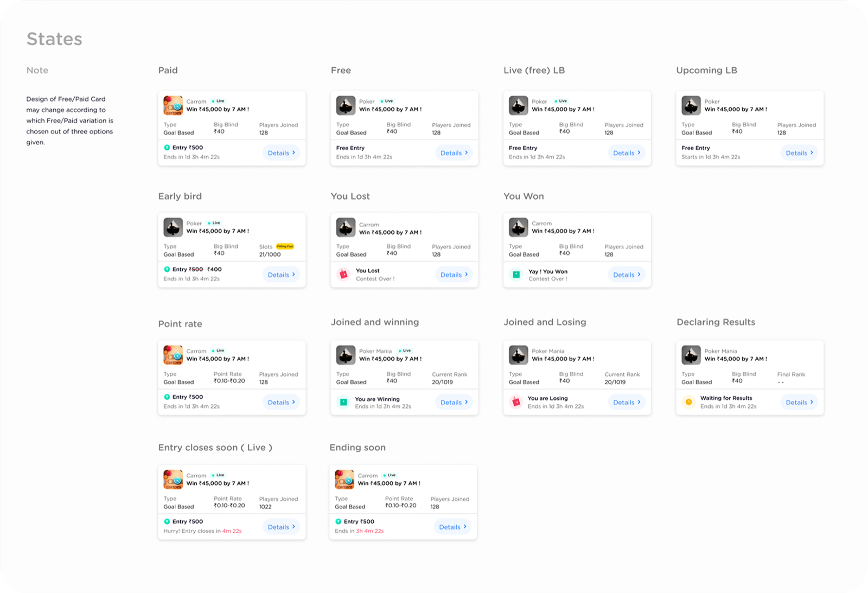Click 'Players Joined 1022' on Entry closes soon card
The image size is (868, 593).
(278, 503)
